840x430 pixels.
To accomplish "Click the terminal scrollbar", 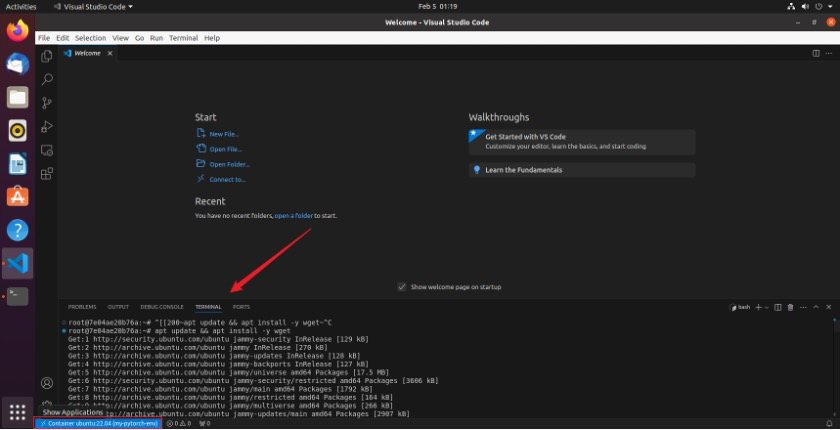I will click(x=836, y=327).
